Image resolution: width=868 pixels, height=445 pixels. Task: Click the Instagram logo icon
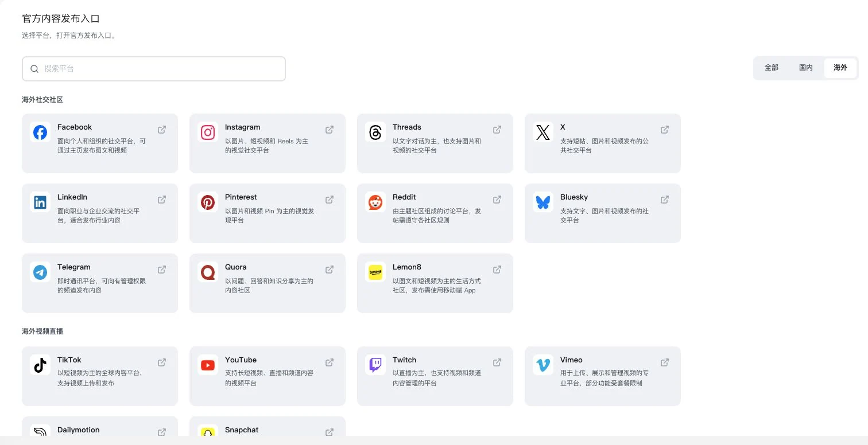pos(208,132)
